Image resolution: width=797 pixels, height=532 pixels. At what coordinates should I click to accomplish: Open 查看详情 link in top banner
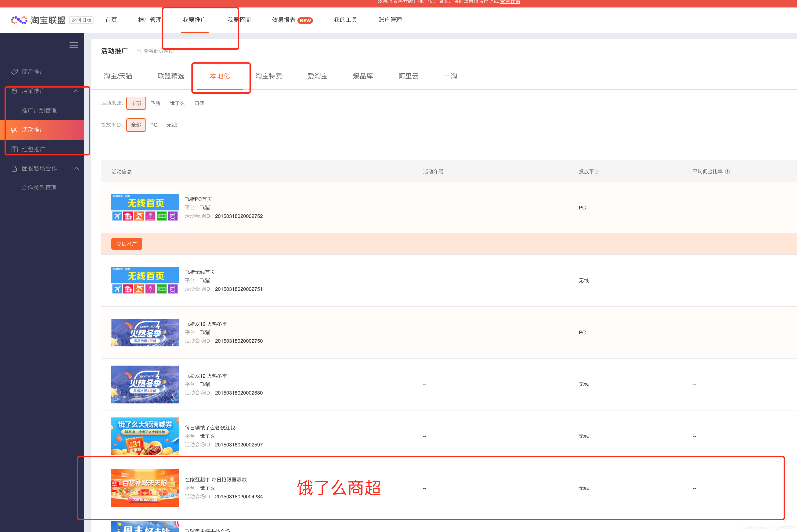[x=510, y=2]
